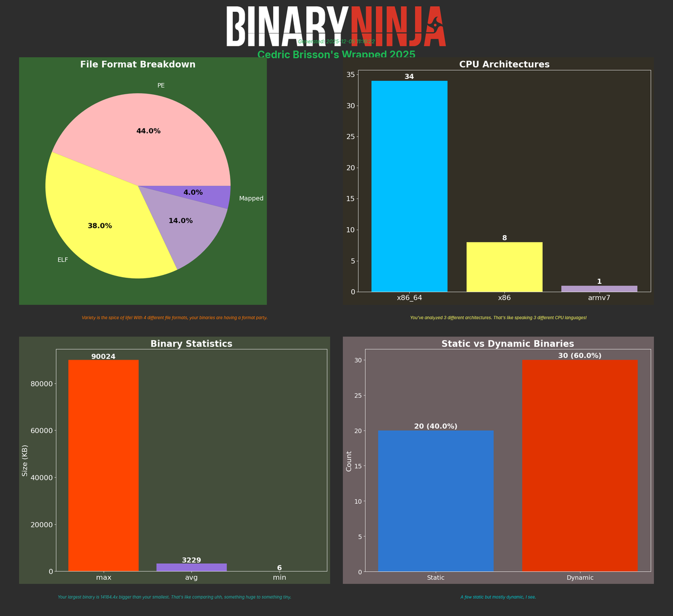Click the 'avg' axis label
Image resolution: width=673 pixels, height=616 pixels.
(x=191, y=577)
